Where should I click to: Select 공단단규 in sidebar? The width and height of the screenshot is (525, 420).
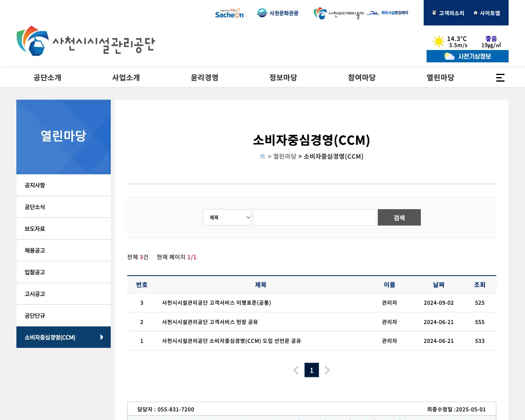tap(64, 315)
